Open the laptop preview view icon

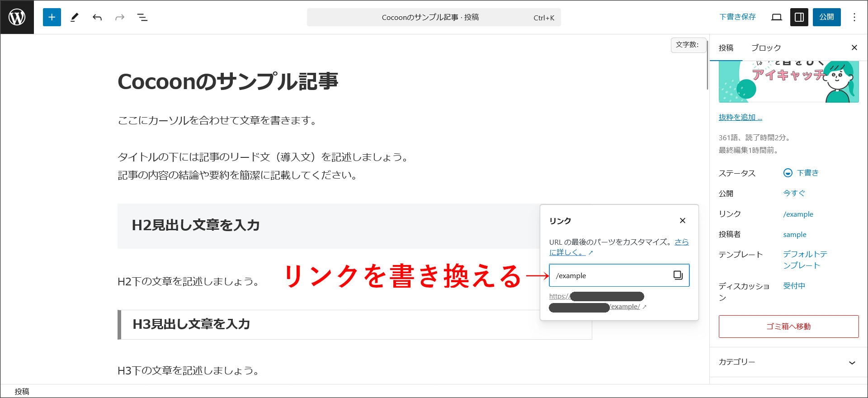coord(777,17)
